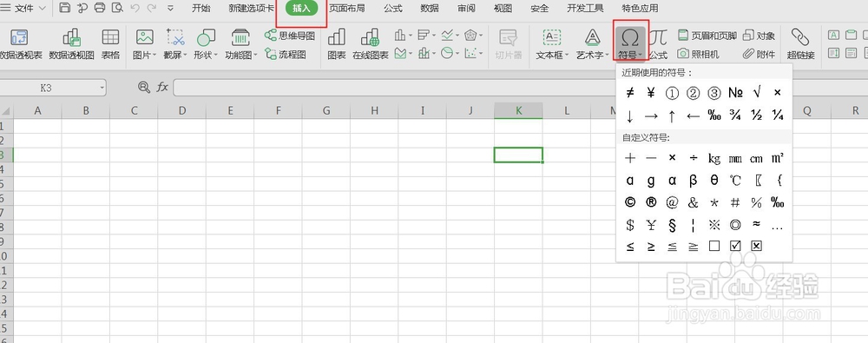
Task: Switch to the 公式 Formulas tab
Action: (393, 9)
